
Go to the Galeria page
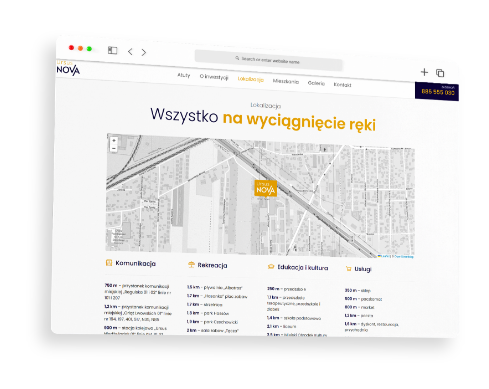(316, 83)
